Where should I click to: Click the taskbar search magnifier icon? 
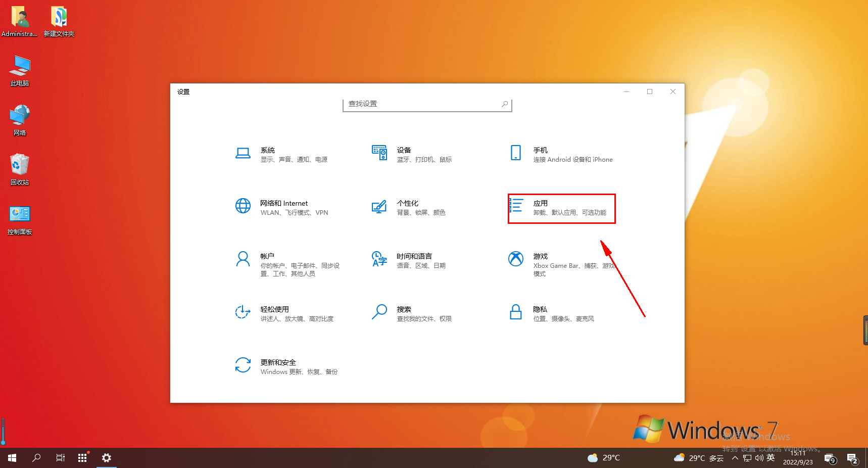click(36, 458)
